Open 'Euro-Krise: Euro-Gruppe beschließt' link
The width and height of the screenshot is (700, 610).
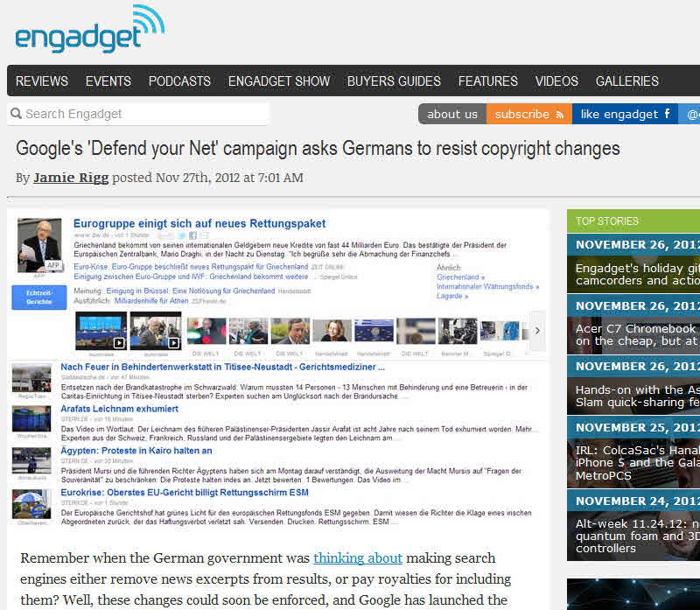tap(191, 267)
